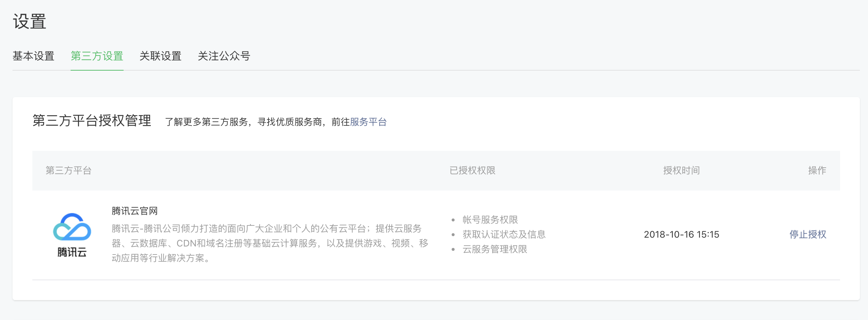Switch to the 关联设置 tab
This screenshot has width=868, height=320.
pos(160,56)
